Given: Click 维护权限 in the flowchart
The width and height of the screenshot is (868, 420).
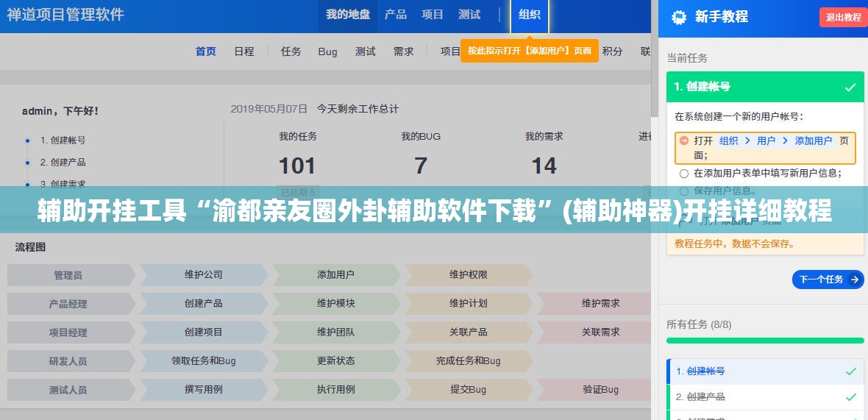Looking at the screenshot, I should point(469,274).
